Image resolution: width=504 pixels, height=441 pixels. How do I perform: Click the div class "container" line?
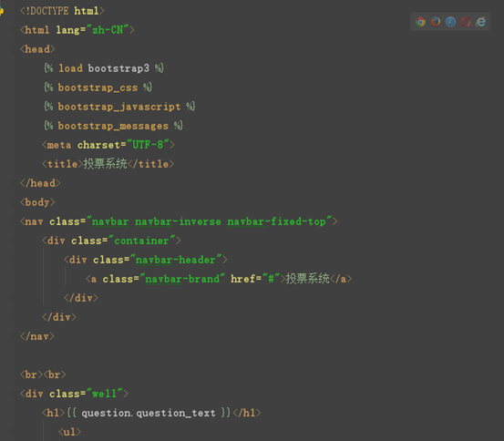[x=111, y=241]
